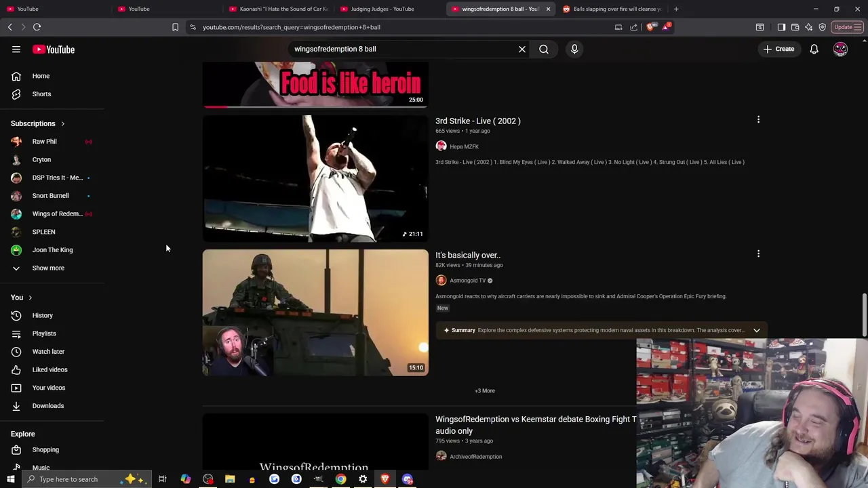
Task: Open Hepe MZFK channel
Action: tap(464, 146)
